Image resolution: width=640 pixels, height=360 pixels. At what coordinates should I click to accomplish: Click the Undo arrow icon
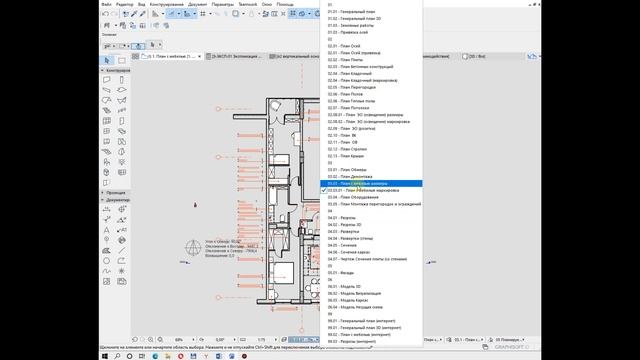pyautogui.click(x=105, y=14)
